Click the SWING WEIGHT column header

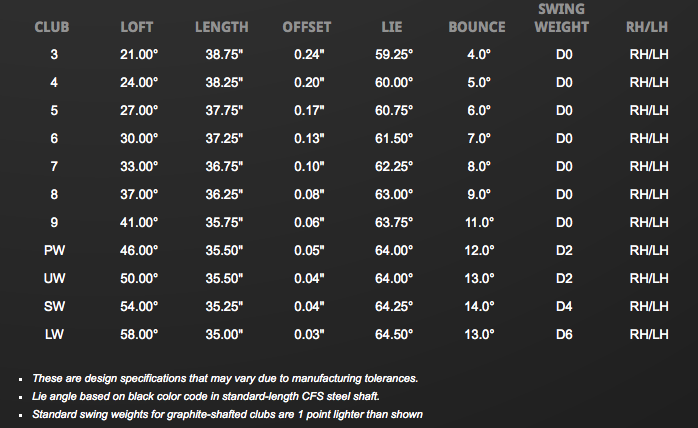click(561, 18)
